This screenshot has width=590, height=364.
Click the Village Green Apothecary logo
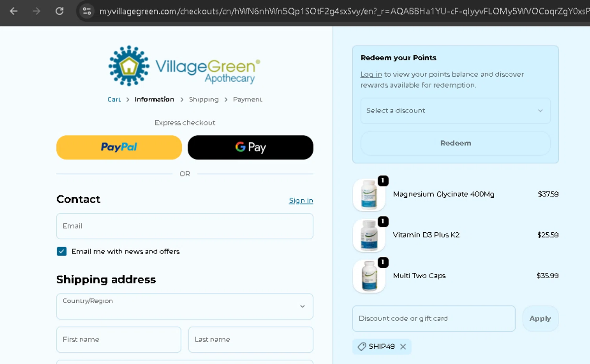(x=184, y=66)
